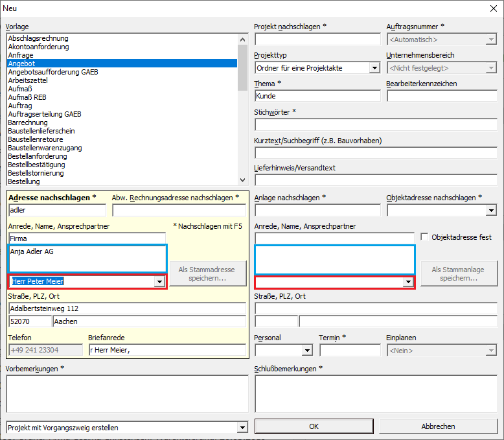
Task: Expand the Personal dropdown list
Action: [307, 351]
